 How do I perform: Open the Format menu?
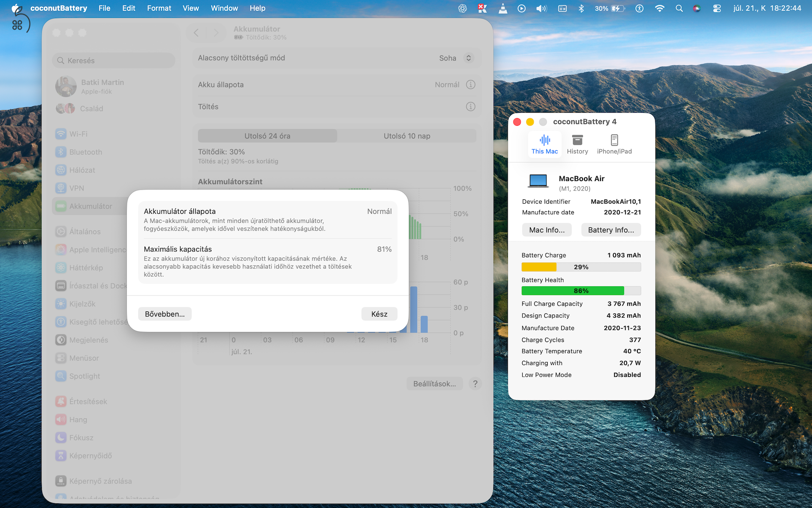(x=159, y=8)
